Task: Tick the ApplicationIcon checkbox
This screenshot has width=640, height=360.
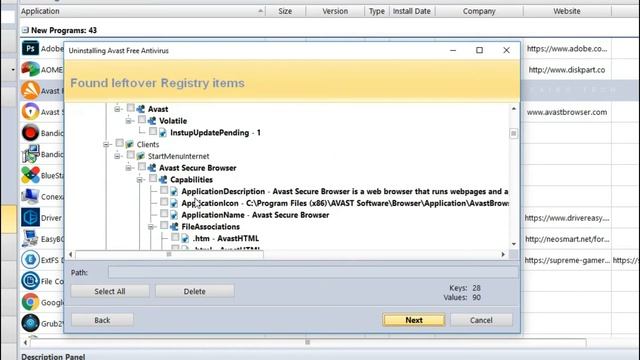Action: (164, 202)
